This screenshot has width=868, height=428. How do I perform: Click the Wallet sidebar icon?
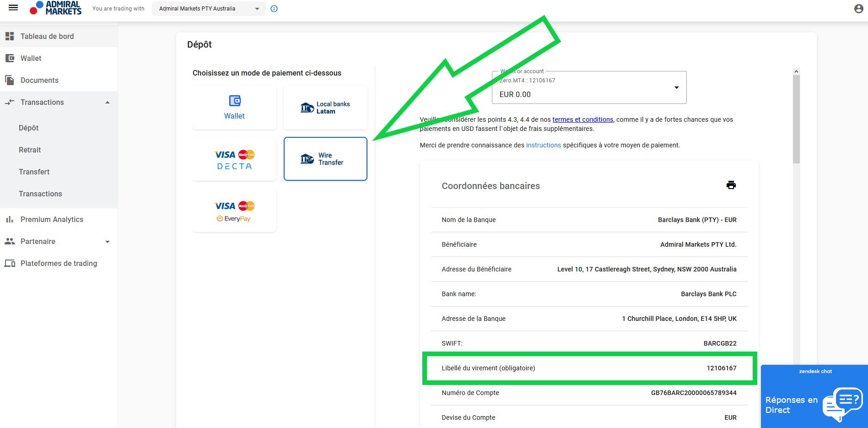(10, 58)
